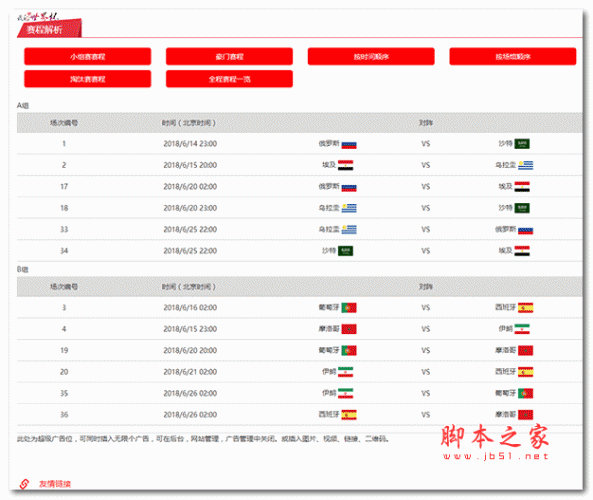Open the 淘汰赛赛程 knockout schedule

(x=88, y=79)
